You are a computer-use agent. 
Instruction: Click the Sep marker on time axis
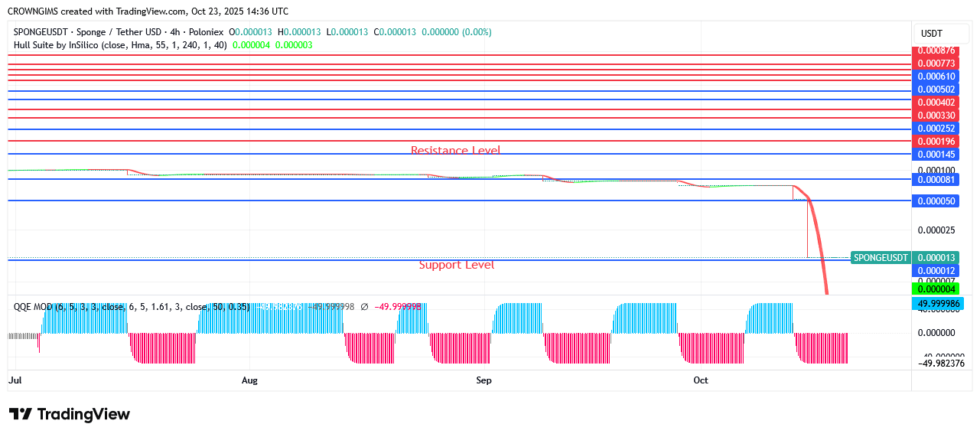483,380
